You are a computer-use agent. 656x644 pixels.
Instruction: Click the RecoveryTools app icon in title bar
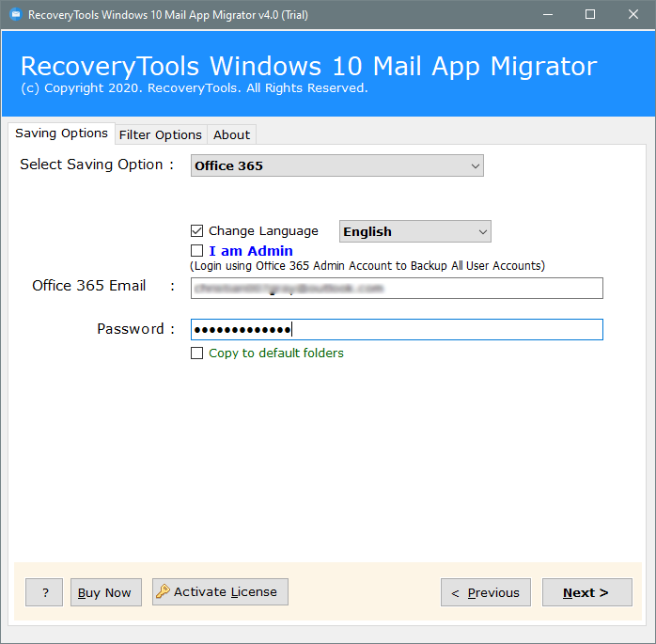pyautogui.click(x=16, y=15)
